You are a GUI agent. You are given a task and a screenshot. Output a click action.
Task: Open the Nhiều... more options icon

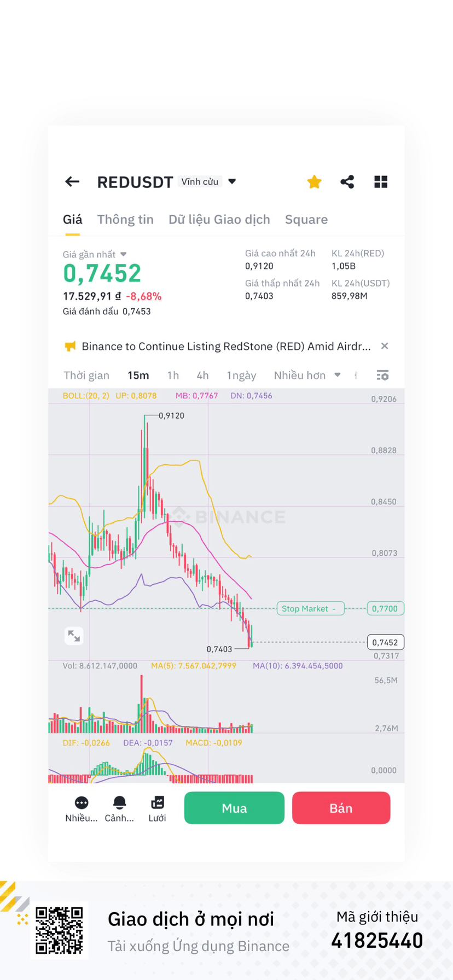(81, 808)
